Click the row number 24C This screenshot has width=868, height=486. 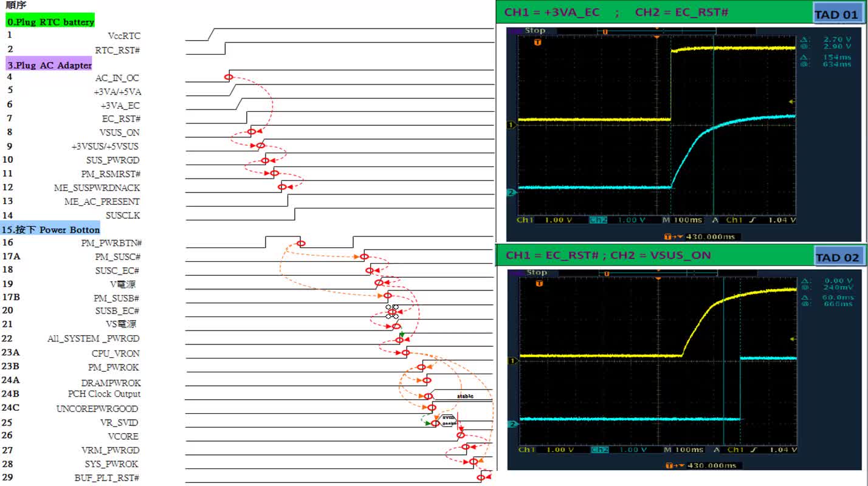point(11,408)
